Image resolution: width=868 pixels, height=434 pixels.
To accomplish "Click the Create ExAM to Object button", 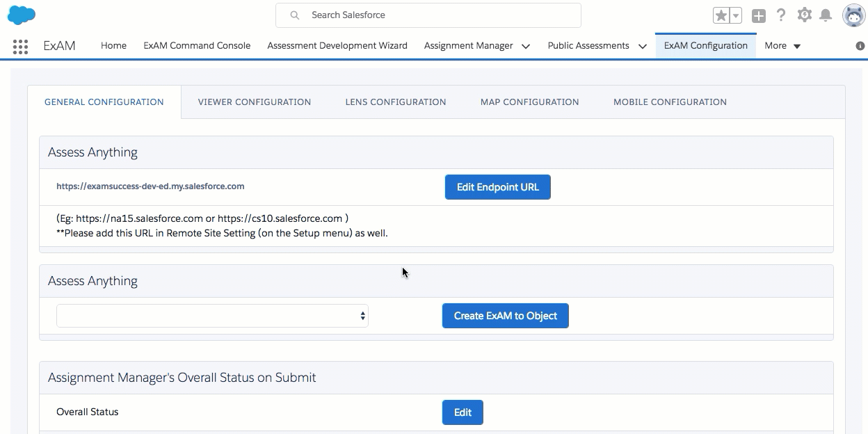I will (506, 316).
